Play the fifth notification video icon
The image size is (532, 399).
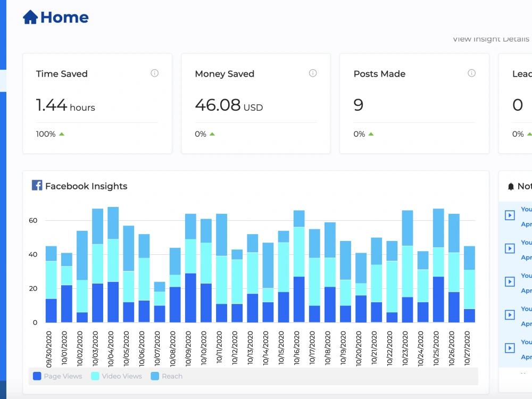(510, 348)
